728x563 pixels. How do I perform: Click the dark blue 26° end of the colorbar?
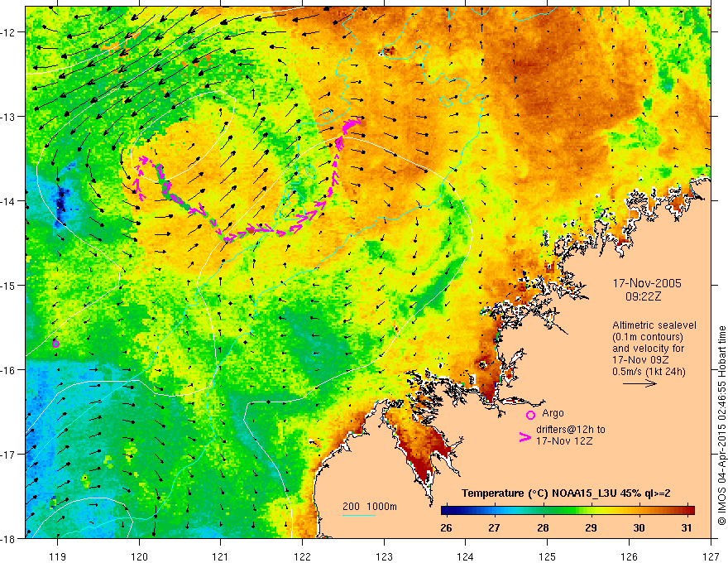pyautogui.click(x=447, y=511)
